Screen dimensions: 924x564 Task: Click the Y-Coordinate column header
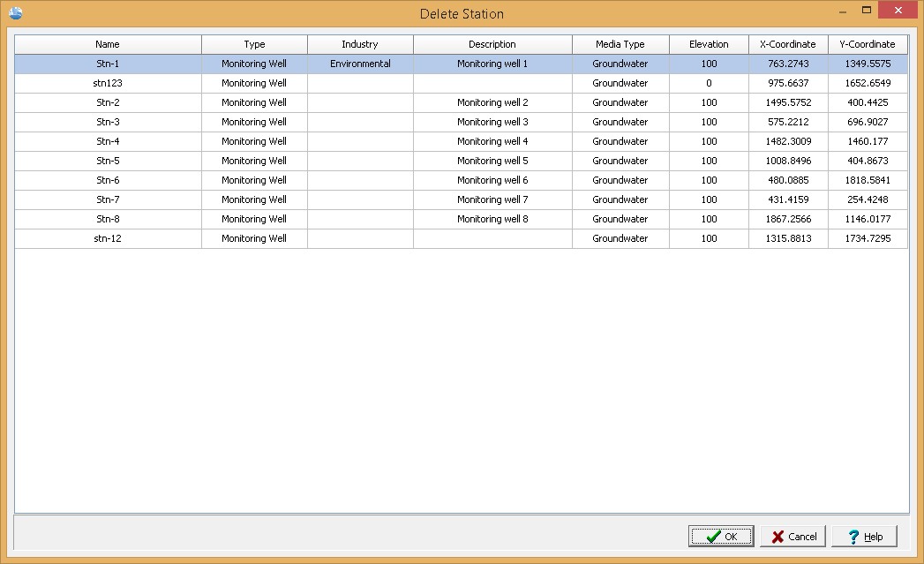pyautogui.click(x=868, y=44)
